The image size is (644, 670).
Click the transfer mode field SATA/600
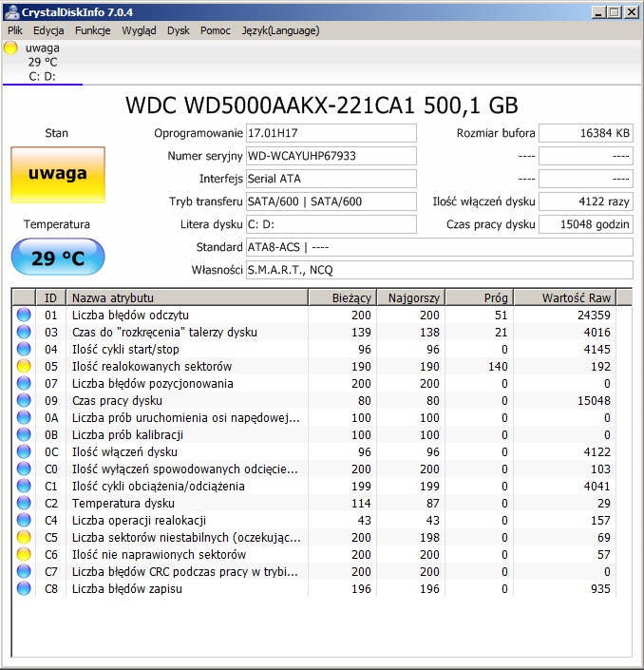coord(331,201)
